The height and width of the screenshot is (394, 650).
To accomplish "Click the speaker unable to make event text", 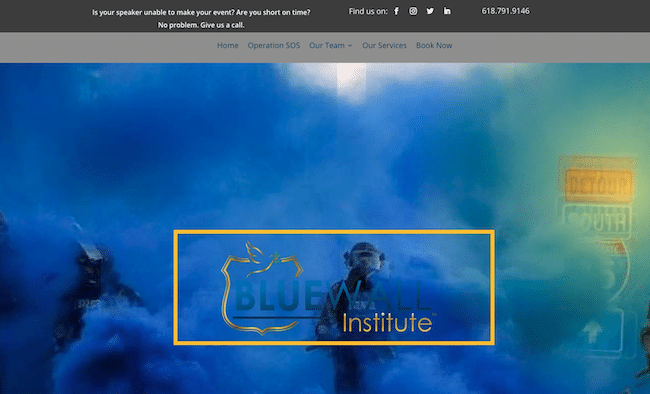I will pos(201,12).
